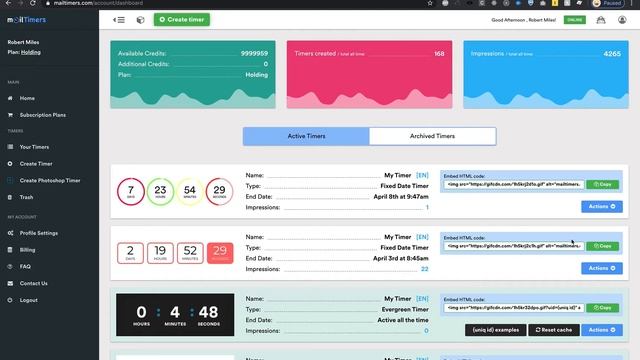This screenshot has height=360, width=640.
Task: Switch to the Active Timers tab
Action: click(306, 136)
